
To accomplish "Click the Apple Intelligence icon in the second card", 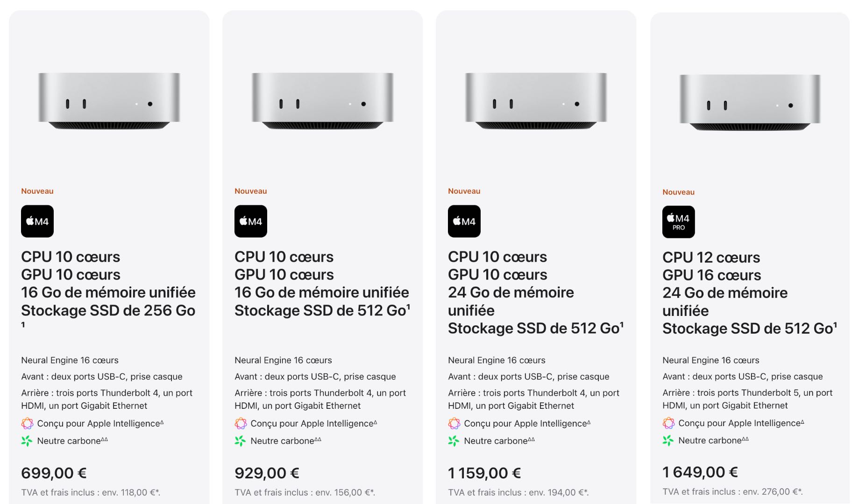I will point(241,424).
